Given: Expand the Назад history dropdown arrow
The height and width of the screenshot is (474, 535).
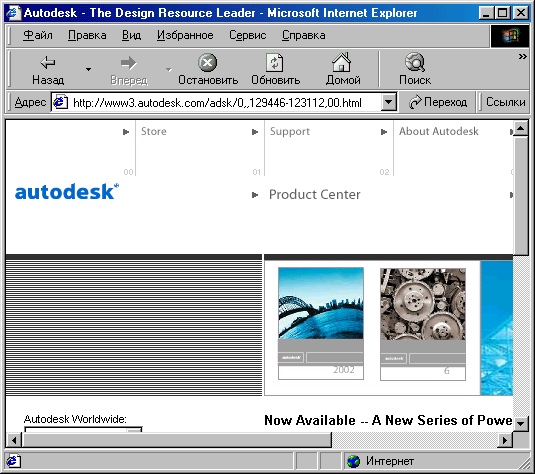Looking at the screenshot, I should [88, 70].
